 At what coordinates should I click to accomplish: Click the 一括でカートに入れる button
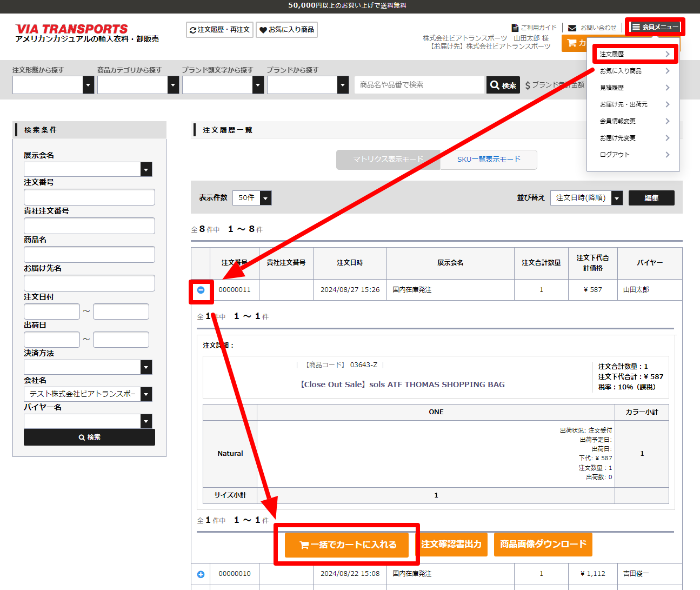(347, 545)
